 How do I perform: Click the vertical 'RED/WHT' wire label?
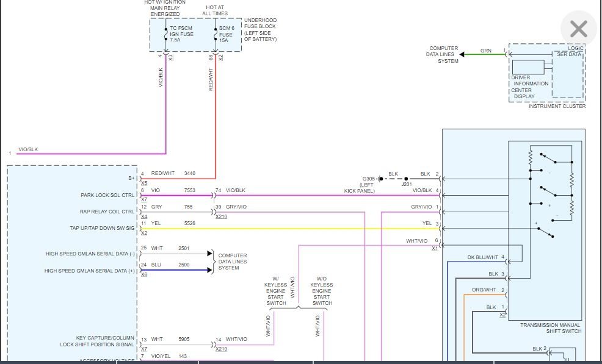(211, 79)
